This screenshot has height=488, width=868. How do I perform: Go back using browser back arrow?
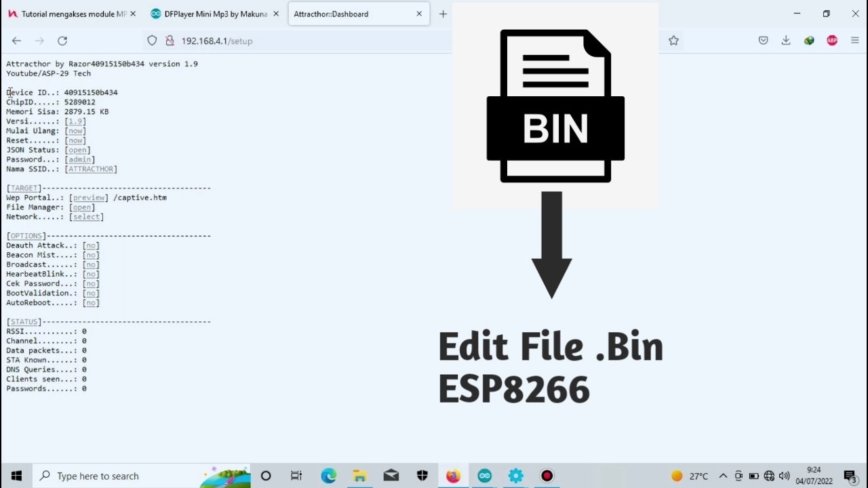coord(16,41)
